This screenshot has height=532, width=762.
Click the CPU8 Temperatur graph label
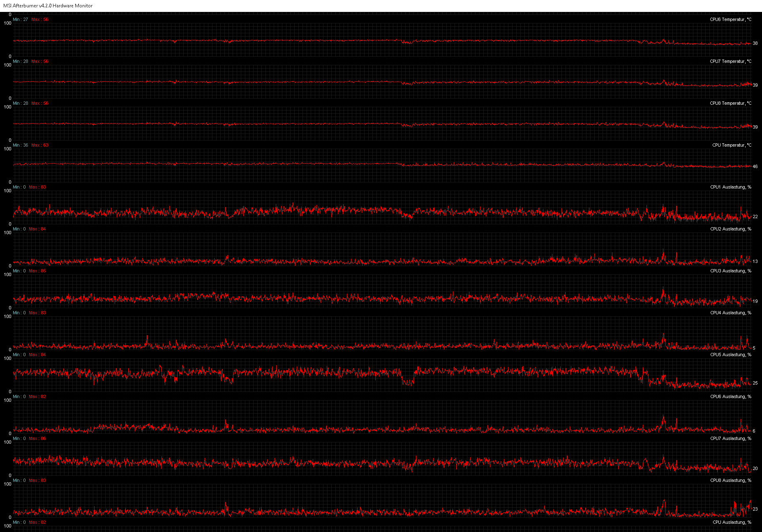730,103
